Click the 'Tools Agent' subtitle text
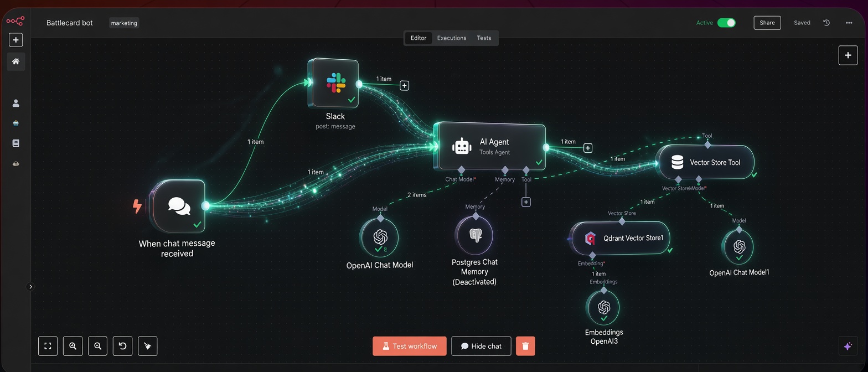 [x=495, y=152]
